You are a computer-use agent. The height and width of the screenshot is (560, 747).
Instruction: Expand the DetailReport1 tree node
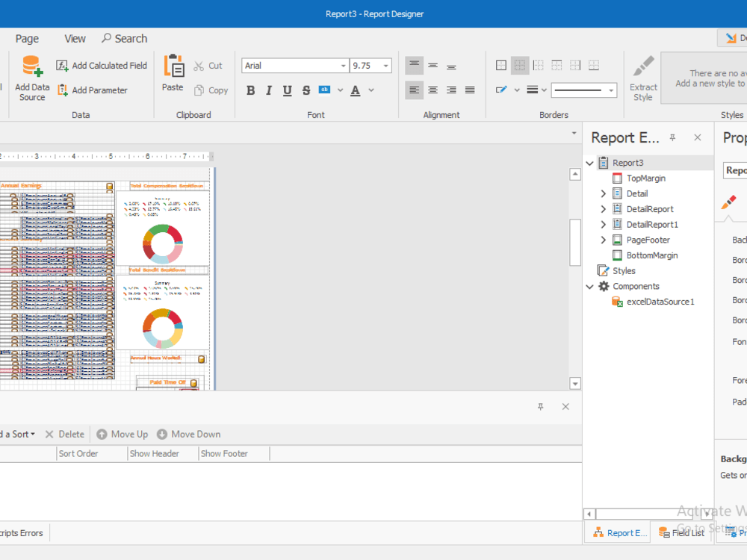pyautogui.click(x=602, y=224)
